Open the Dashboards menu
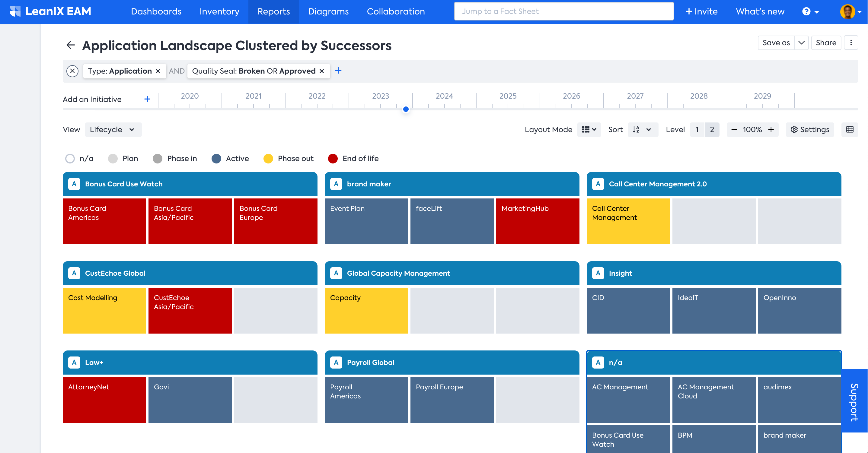868x453 pixels. [156, 11]
